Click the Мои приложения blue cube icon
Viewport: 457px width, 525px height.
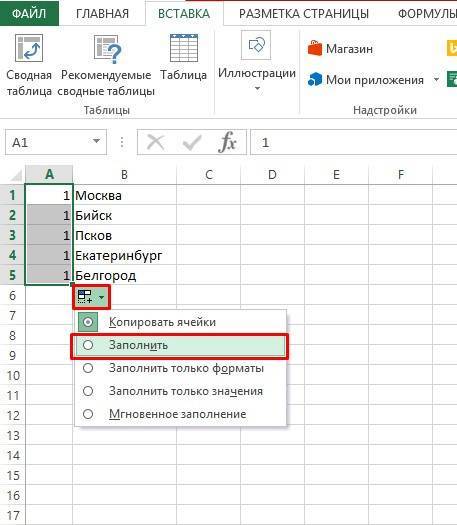coord(315,80)
